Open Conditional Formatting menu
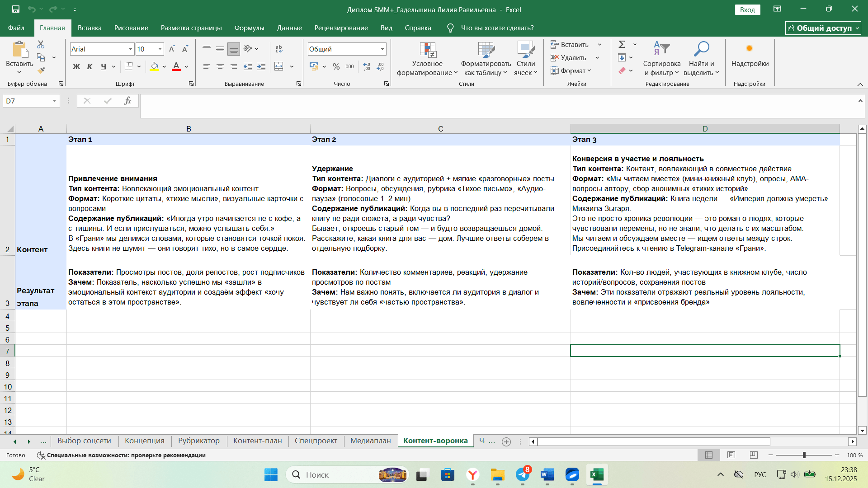The height and width of the screenshot is (488, 868). click(427, 60)
